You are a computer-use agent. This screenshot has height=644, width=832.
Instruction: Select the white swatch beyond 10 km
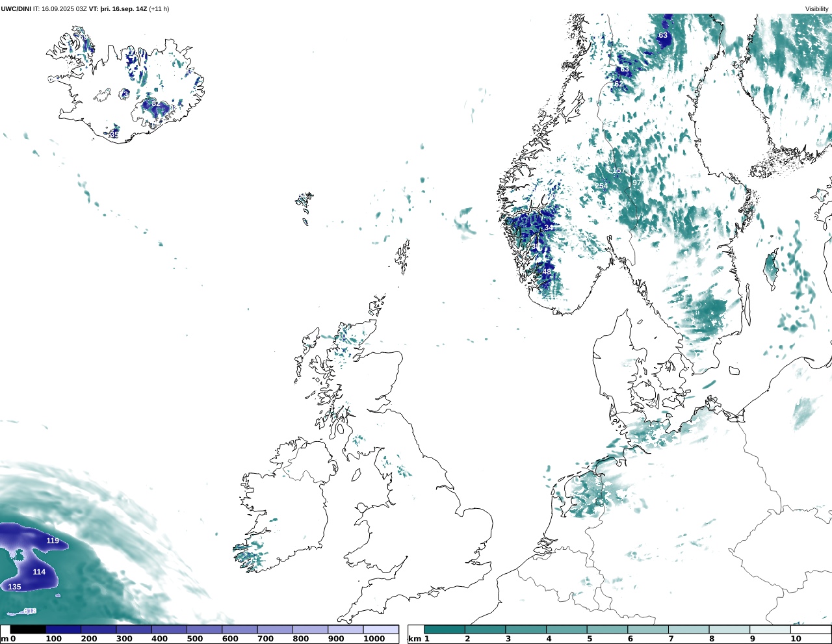point(811,629)
